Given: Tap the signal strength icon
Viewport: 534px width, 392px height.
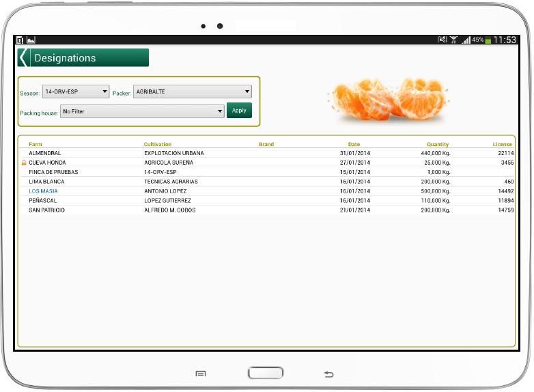Looking at the screenshot, I should pos(466,40).
